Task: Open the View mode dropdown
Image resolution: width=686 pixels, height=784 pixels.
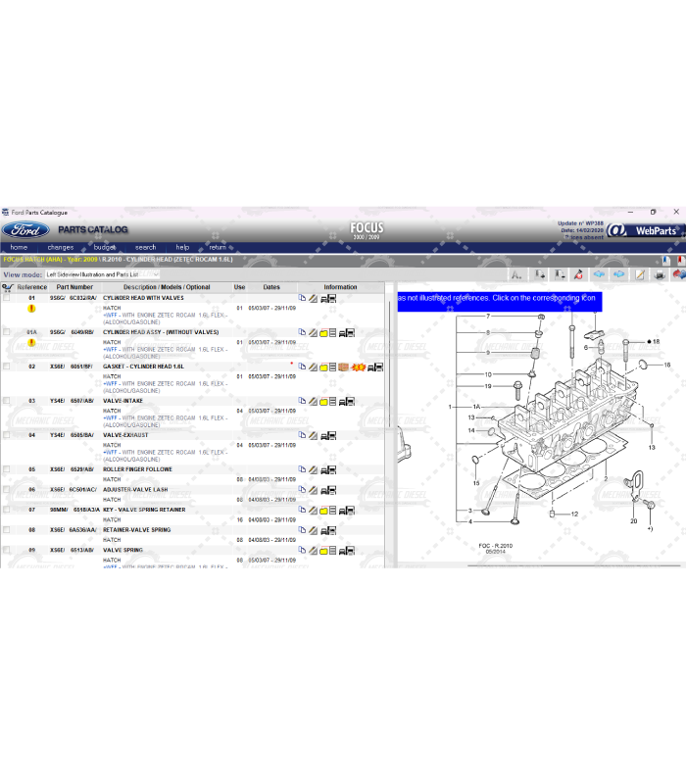Action: (x=102, y=275)
